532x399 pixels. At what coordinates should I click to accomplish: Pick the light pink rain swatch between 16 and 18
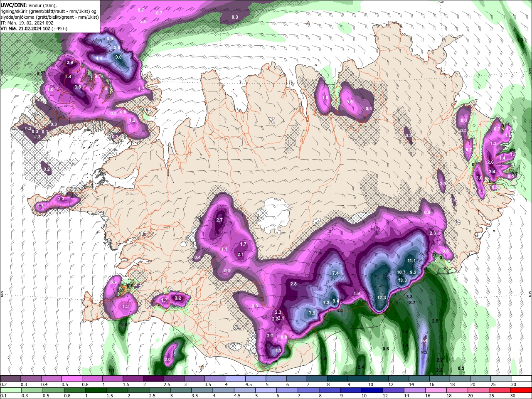coord(435,390)
